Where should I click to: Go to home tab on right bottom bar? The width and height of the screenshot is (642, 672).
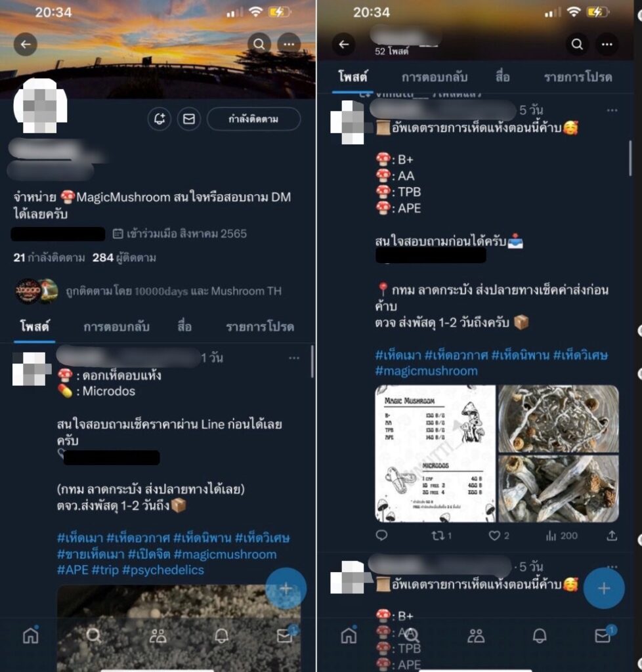coord(349,635)
